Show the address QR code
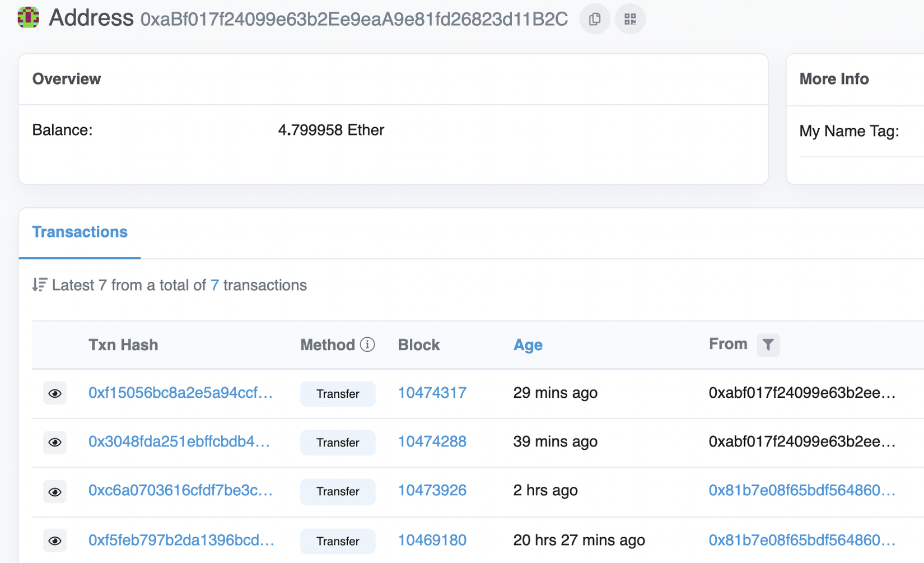 [x=630, y=19]
